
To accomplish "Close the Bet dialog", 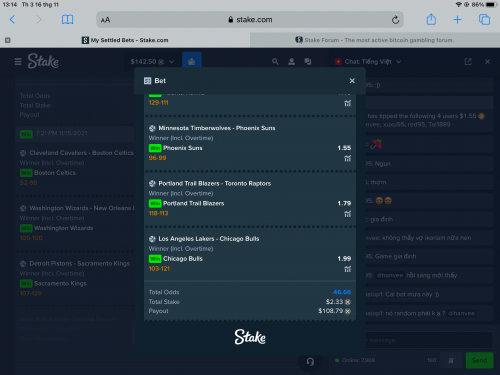I will tap(352, 81).
